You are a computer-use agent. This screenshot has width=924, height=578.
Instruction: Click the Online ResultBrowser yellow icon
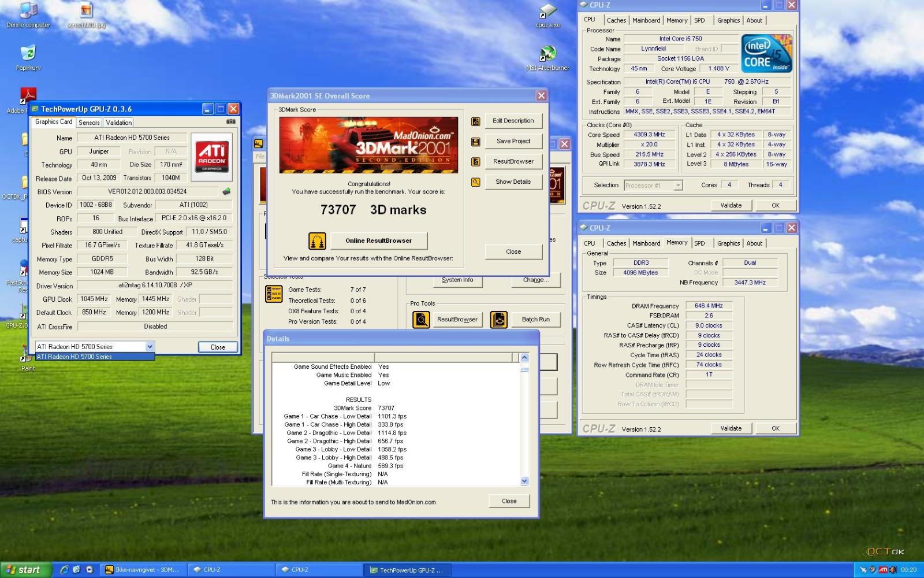317,240
